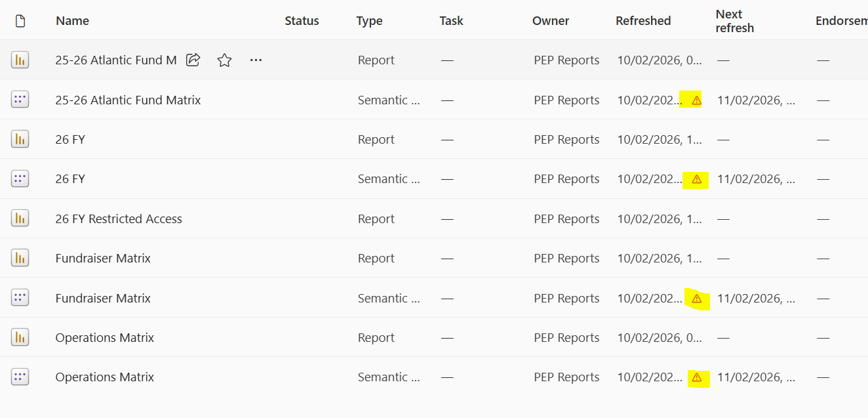Image resolution: width=868 pixels, height=418 pixels.
Task: Click the Next refresh column header
Action: coord(734,21)
